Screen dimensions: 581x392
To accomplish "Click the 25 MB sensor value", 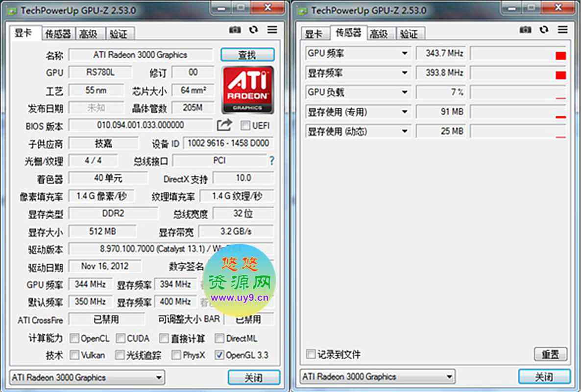I will pyautogui.click(x=441, y=131).
